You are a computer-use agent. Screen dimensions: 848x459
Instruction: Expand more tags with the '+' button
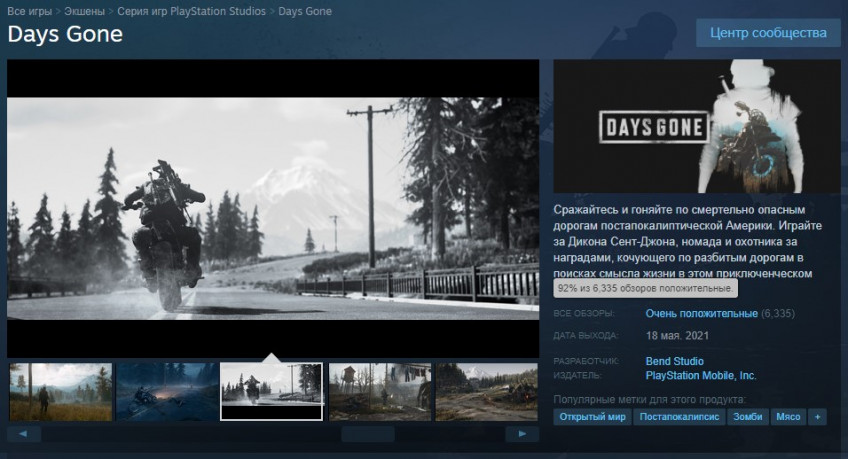tap(817, 417)
